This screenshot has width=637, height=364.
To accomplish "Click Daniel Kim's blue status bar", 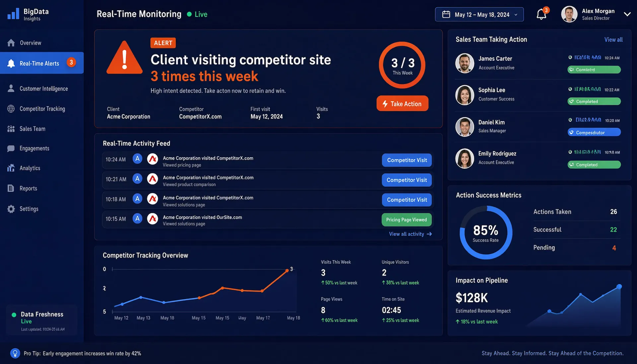I will tap(594, 132).
